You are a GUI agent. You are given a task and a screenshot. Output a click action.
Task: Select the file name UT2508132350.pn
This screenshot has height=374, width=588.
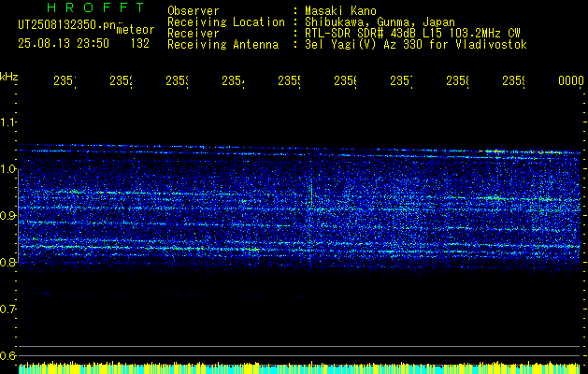[x=66, y=25]
